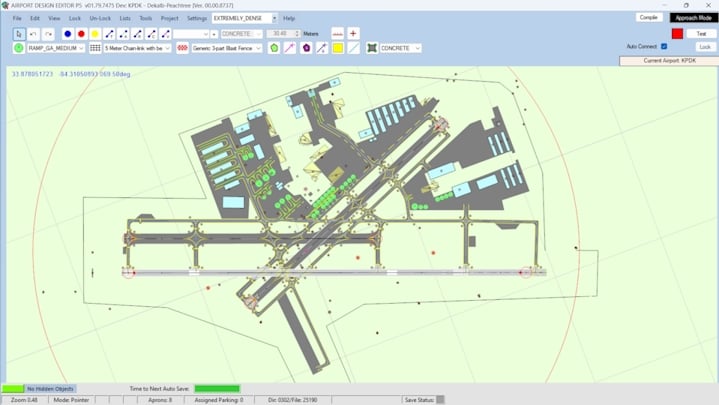Screen dimensions: 719x405
Task: Click the red plus icon
Action: pos(353,34)
